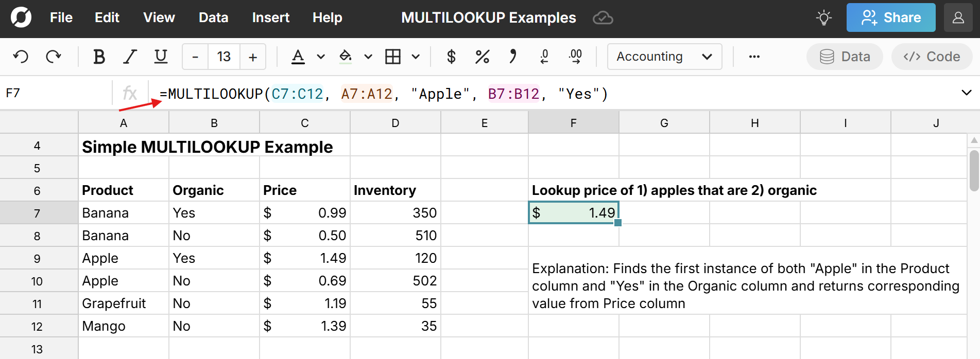Toggle underline formatting

pyautogui.click(x=161, y=57)
